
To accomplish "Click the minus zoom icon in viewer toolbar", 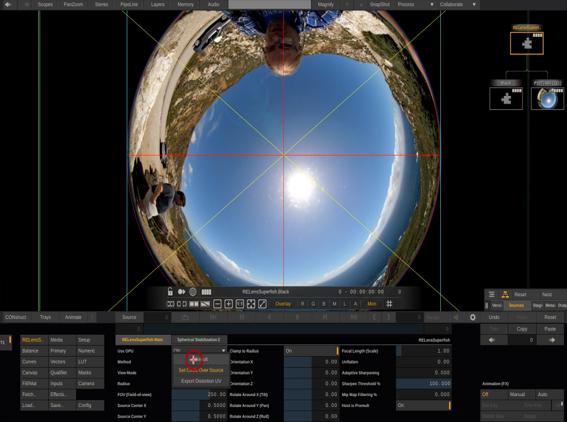I will (x=217, y=304).
